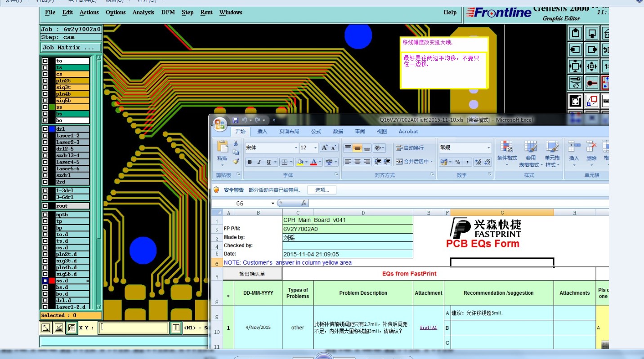Open the Genesis Rout menu
644x359 pixels.
pyautogui.click(x=206, y=12)
